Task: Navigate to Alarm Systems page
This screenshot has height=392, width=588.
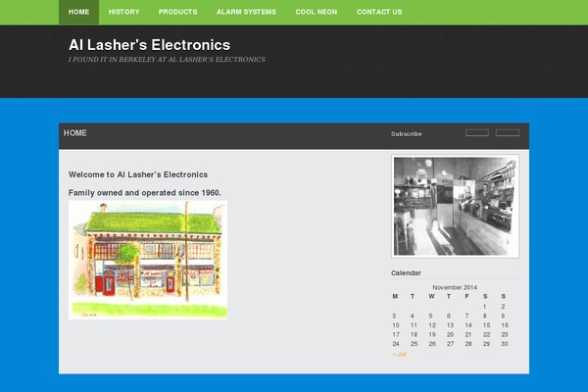Action: coord(246,12)
